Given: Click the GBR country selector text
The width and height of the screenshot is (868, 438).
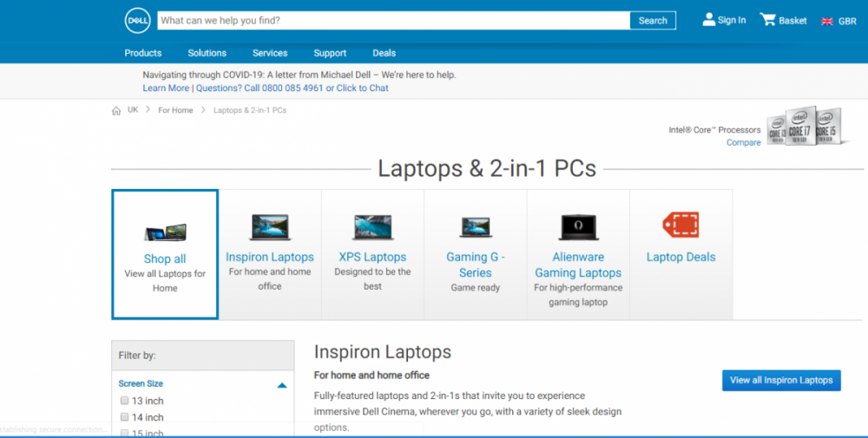Looking at the screenshot, I should coord(847,22).
